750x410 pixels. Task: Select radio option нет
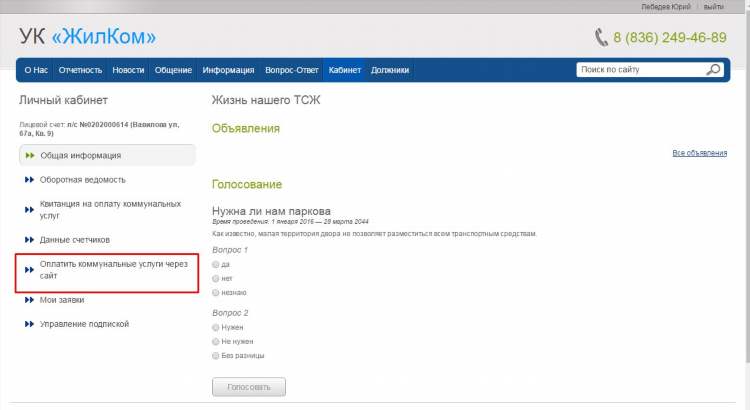[216, 278]
